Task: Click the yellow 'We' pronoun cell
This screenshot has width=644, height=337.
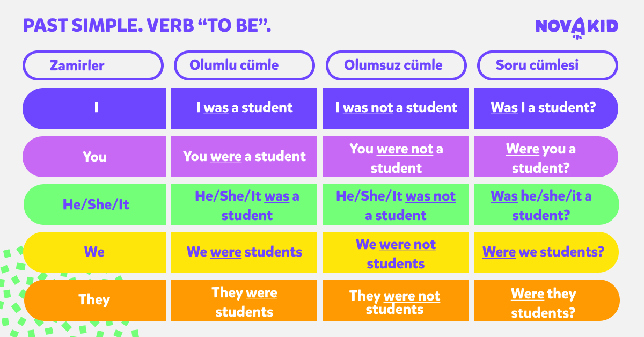Action: click(95, 252)
